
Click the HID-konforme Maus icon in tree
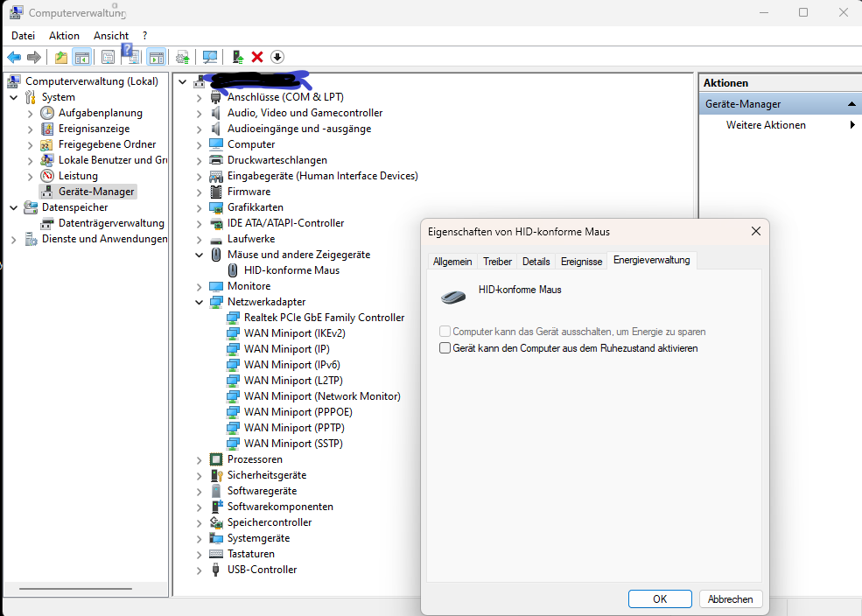[233, 270]
